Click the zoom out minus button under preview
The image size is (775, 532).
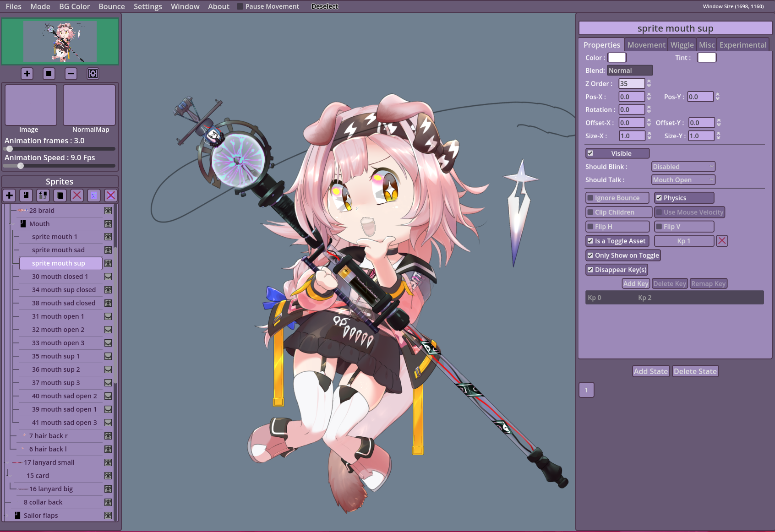pos(71,74)
